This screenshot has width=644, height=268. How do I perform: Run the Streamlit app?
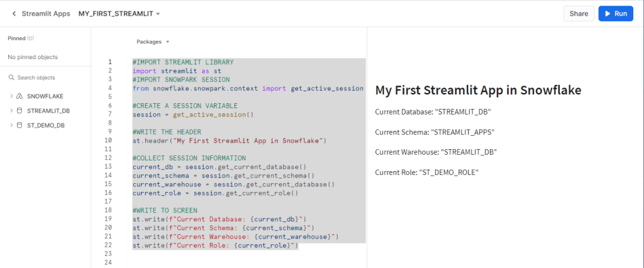pos(615,13)
